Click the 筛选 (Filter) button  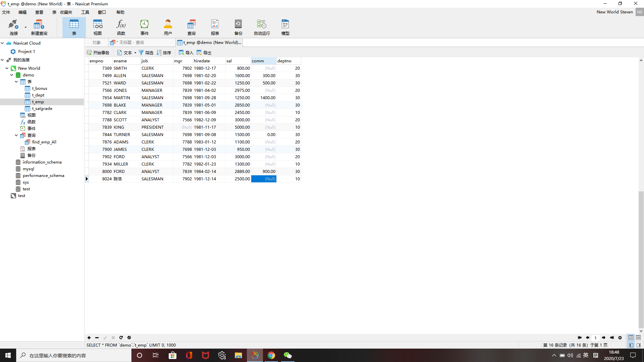point(146,53)
